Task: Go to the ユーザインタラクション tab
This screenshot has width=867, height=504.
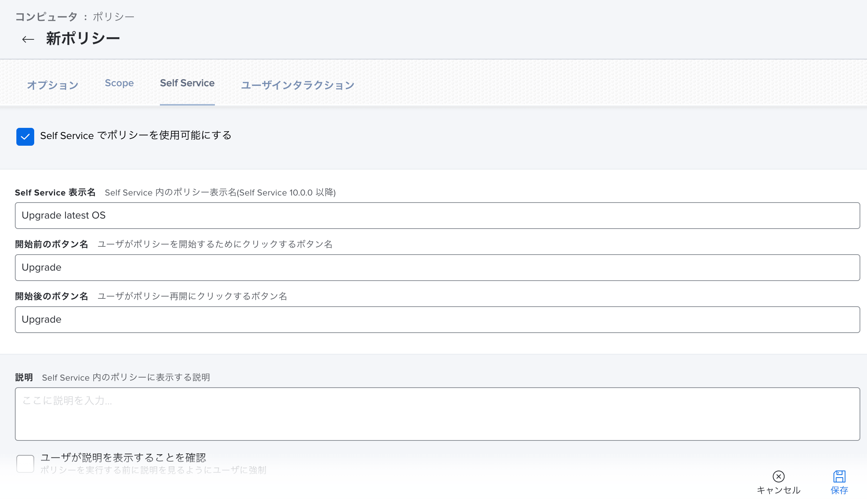Action: point(298,85)
